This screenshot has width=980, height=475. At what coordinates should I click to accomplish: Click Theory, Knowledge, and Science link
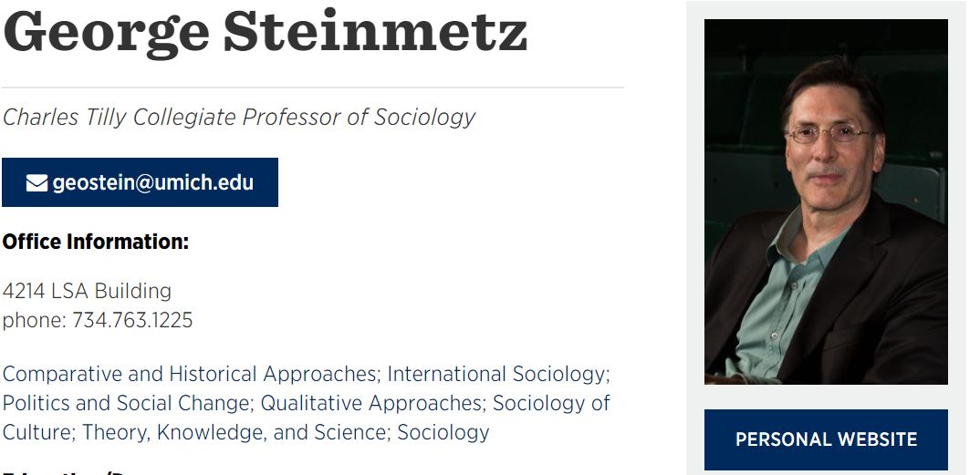coord(235,432)
